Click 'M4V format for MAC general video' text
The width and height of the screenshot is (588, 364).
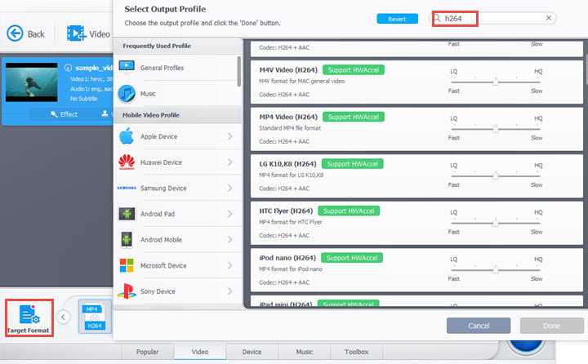301,81
